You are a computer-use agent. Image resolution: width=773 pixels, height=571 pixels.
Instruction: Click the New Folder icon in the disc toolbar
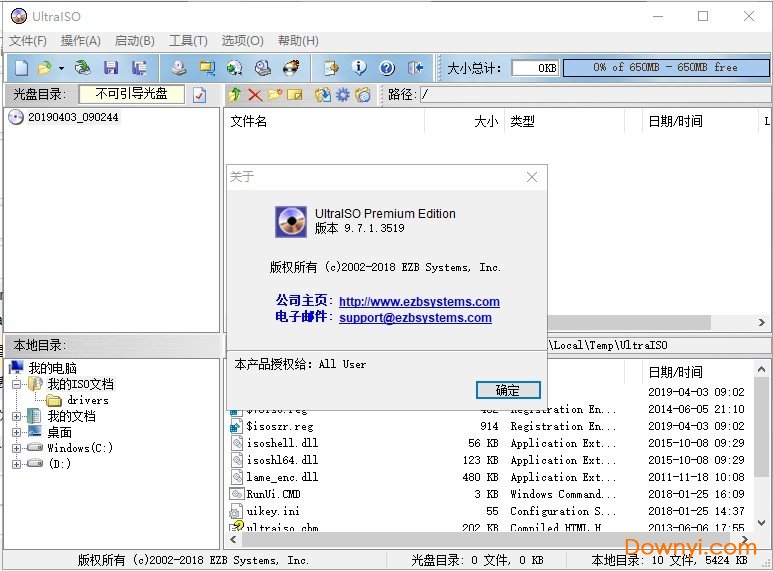[x=275, y=94]
